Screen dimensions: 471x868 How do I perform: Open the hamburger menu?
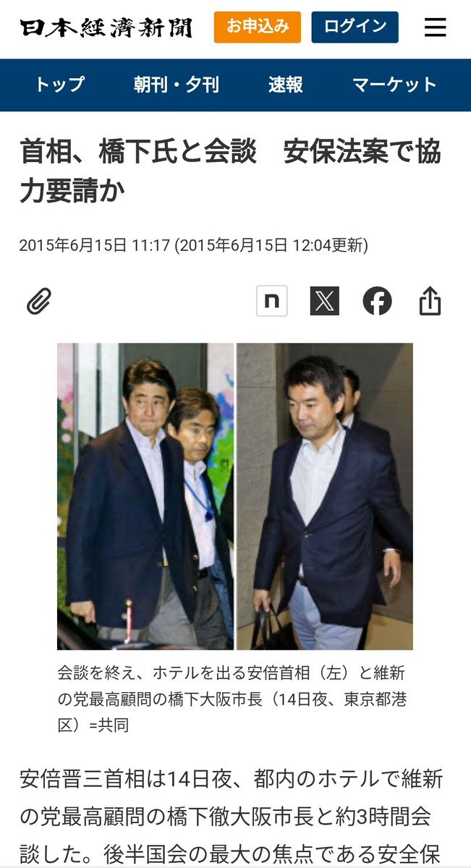click(435, 27)
